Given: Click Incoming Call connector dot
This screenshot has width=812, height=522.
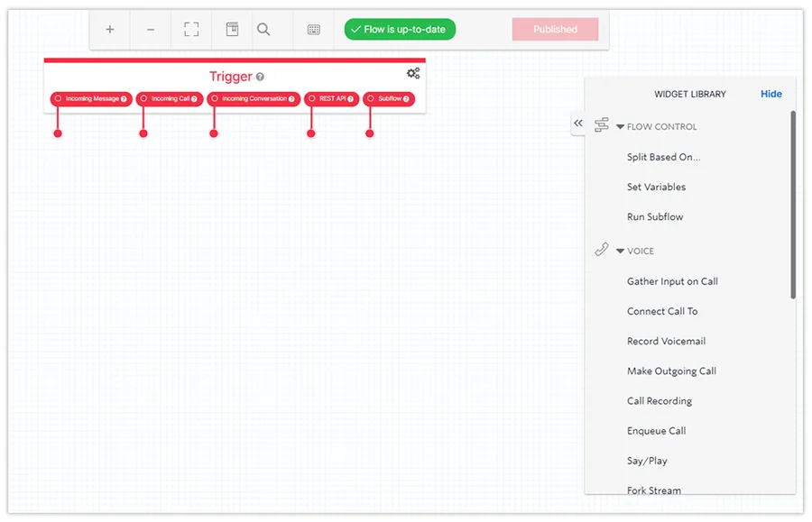Looking at the screenshot, I should [143, 133].
